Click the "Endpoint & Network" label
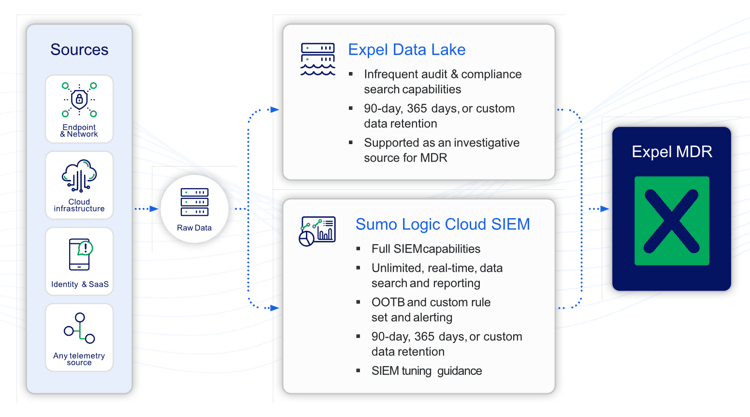The width and height of the screenshot is (750, 417). coord(79,131)
